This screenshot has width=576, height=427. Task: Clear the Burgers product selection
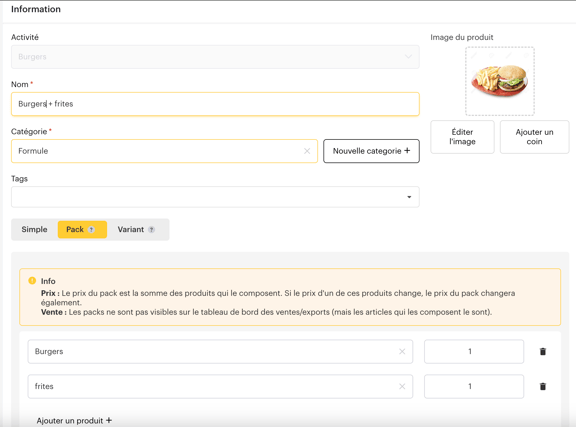point(402,352)
